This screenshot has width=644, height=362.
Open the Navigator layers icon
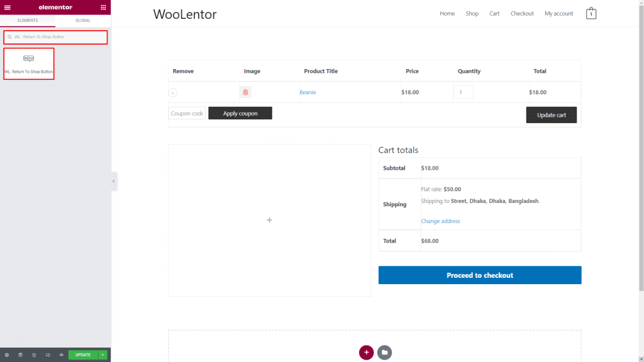click(x=20, y=355)
